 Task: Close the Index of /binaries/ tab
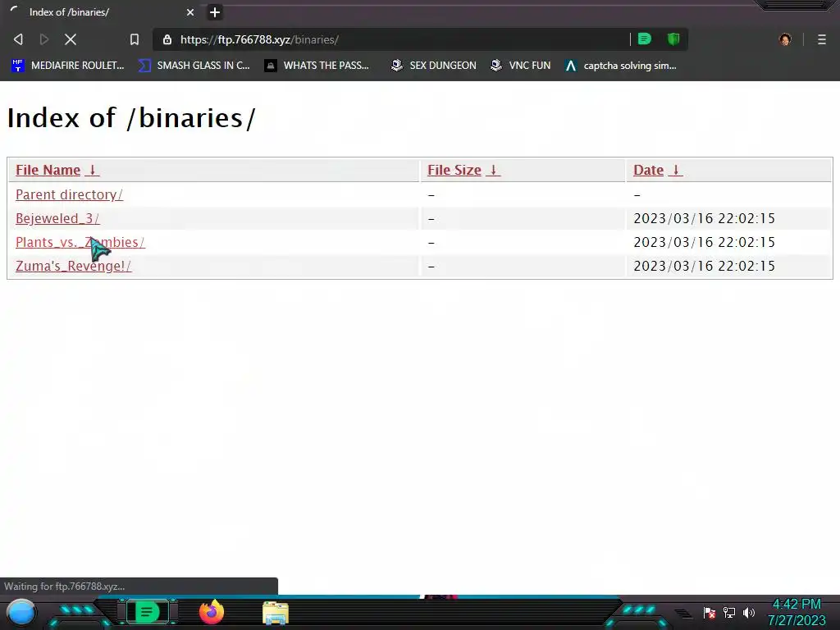(190, 12)
